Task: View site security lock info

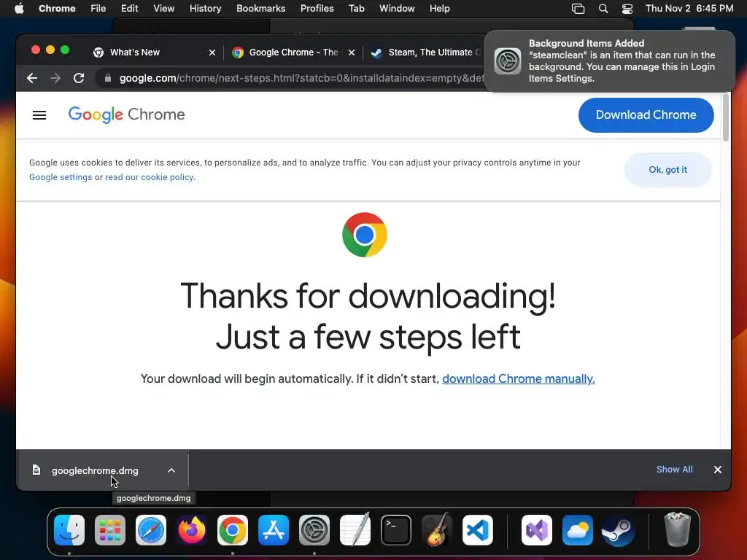Action: (x=108, y=78)
